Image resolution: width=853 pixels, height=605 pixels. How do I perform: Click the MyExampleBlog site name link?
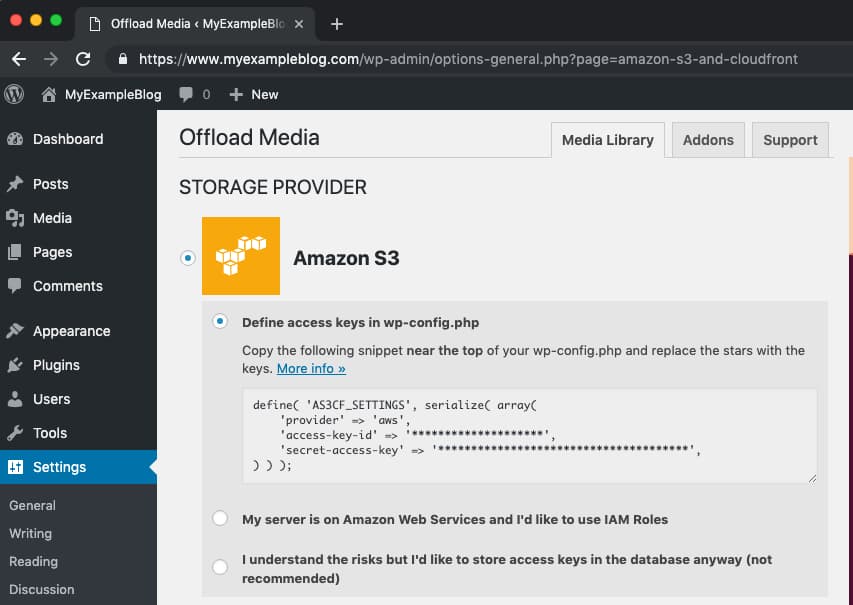click(x=113, y=95)
